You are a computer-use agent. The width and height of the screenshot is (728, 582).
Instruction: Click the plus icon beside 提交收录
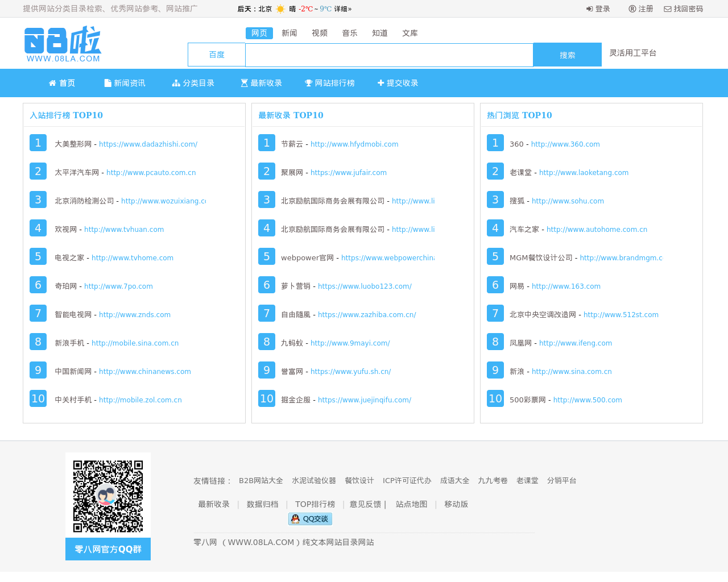(381, 83)
